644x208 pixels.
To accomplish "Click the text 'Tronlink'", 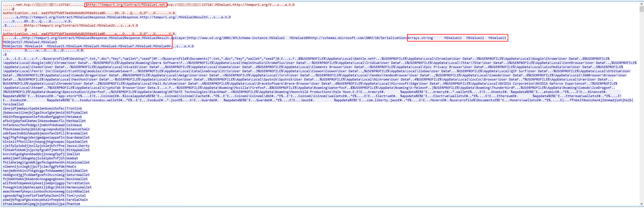I will click(74, 108).
